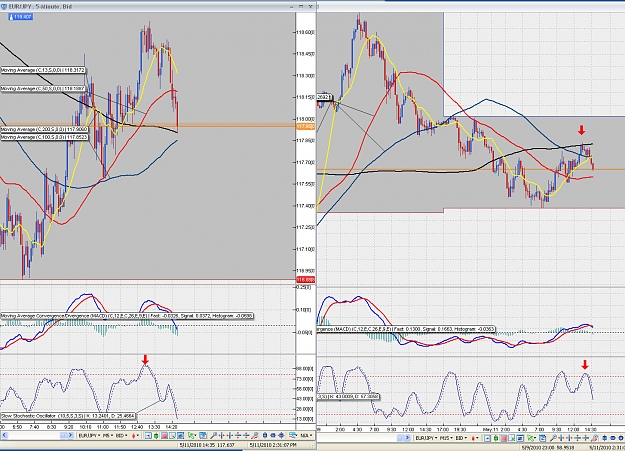Click the blue vertical scale icon in left toolbar
The height and width of the screenshot is (451, 625).
265,435
